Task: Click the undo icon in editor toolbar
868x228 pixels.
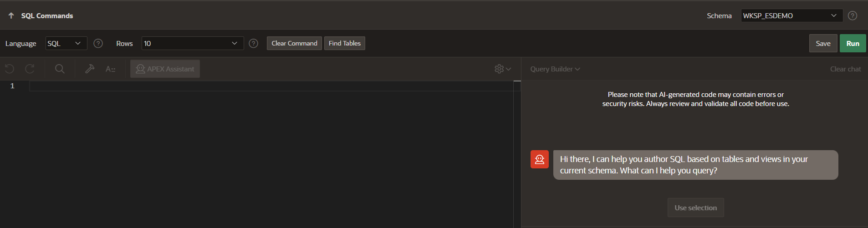Action: coord(10,69)
